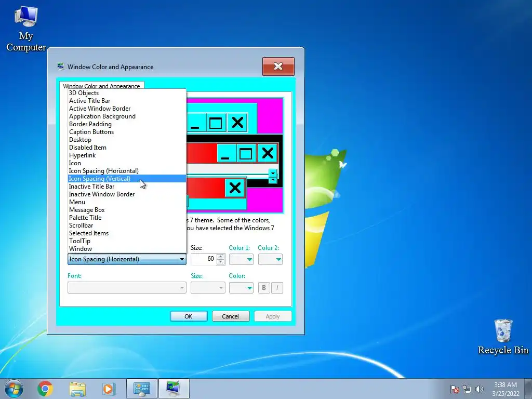Viewport: 532px width, 399px height.
Task: Open the Color 2 dropdown
Action: click(x=270, y=260)
